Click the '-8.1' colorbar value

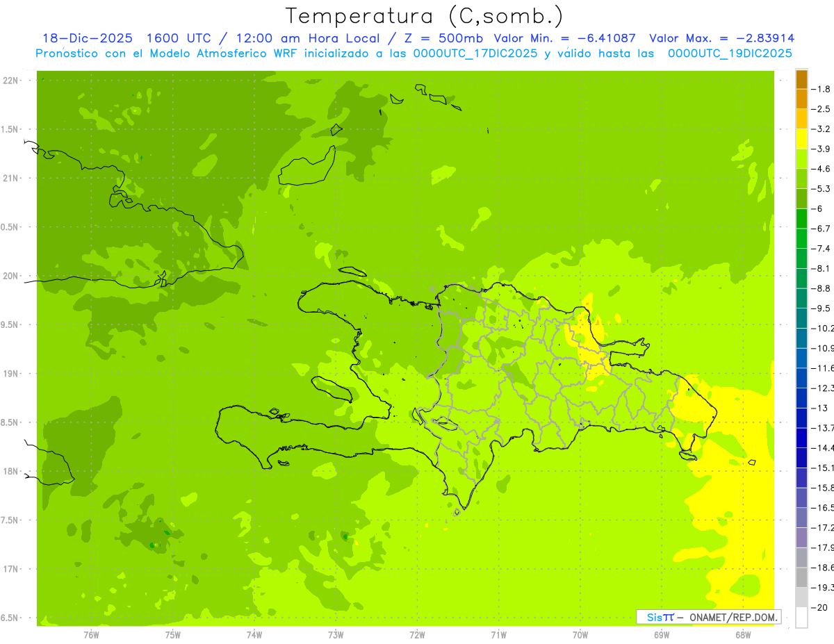click(x=821, y=268)
